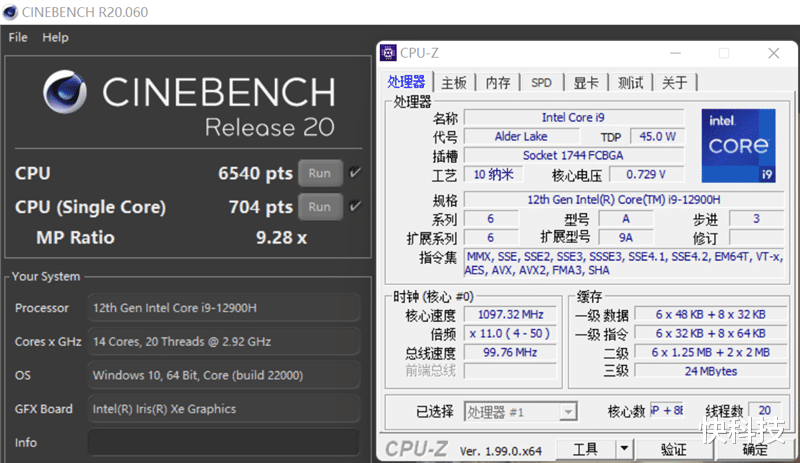The image size is (800, 463).
Task: Click the 12th Gen Intel Core i9-12900H specification
Action: [623, 200]
